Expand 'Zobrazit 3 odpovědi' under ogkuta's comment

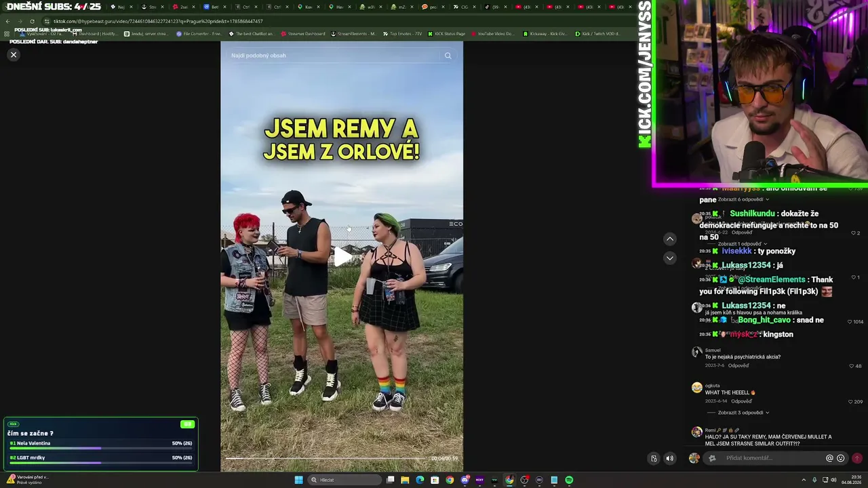coord(743,413)
